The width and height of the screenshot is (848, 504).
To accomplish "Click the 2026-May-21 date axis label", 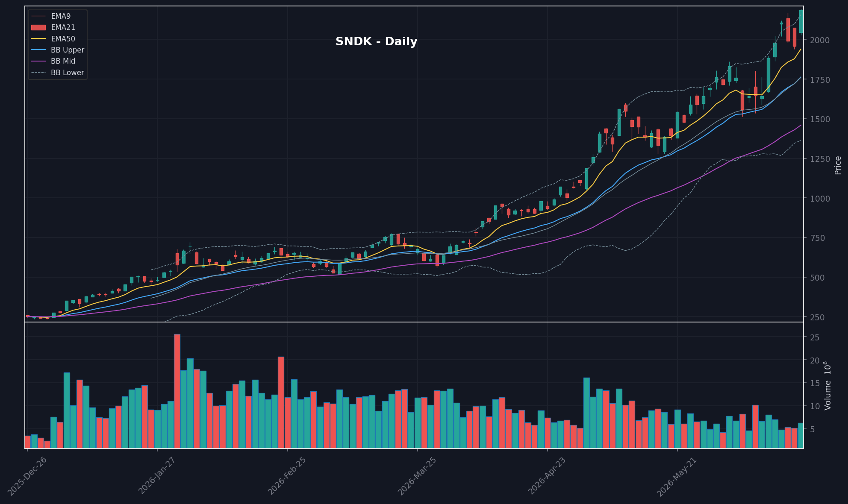I will (677, 476).
